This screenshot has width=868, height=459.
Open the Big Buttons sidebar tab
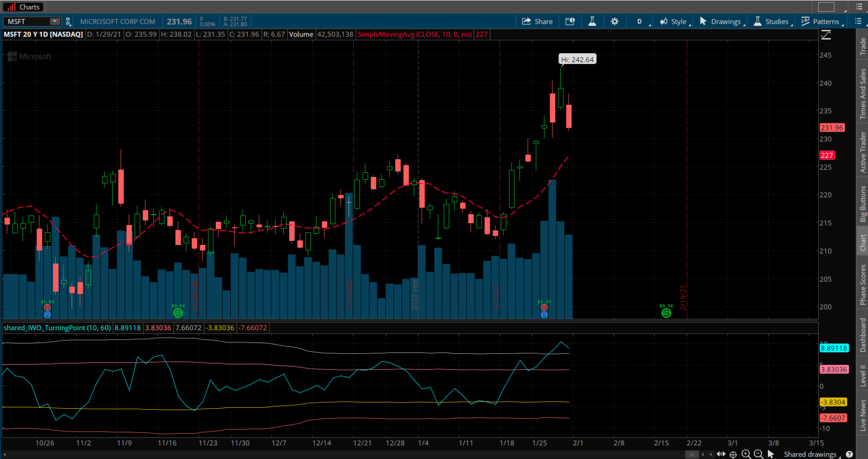click(x=863, y=204)
